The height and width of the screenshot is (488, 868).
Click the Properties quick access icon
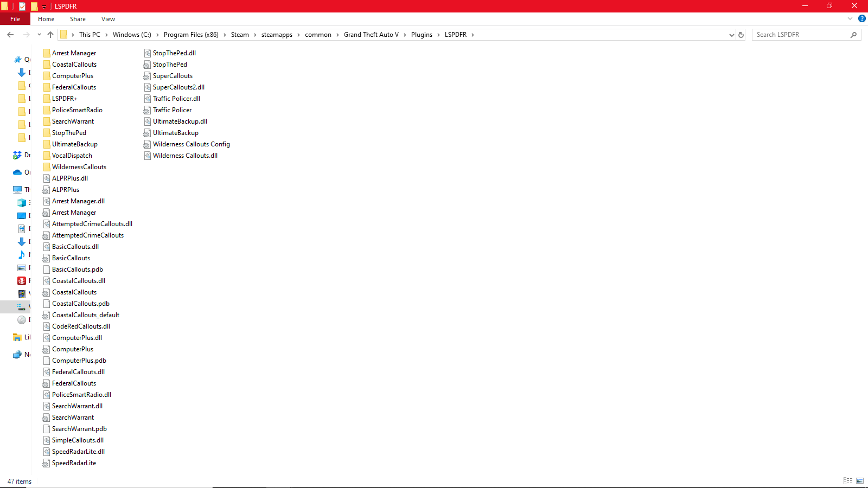[22, 7]
